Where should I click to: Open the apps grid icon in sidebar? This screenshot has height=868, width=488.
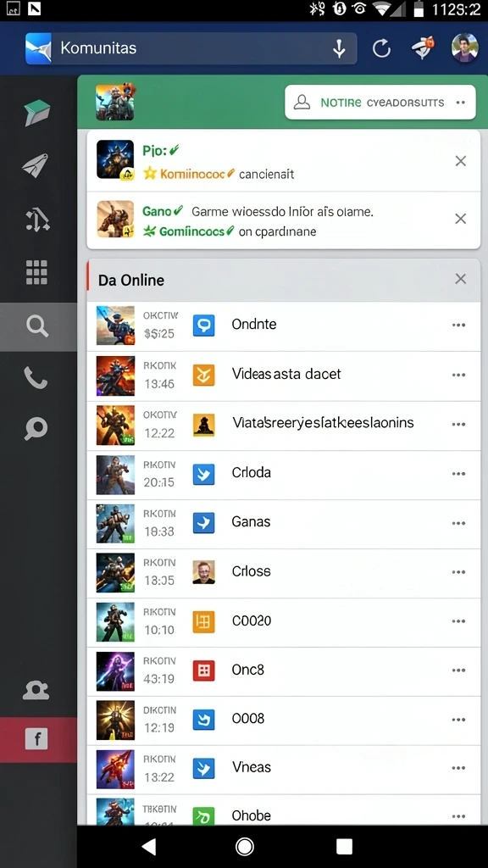coord(36,272)
